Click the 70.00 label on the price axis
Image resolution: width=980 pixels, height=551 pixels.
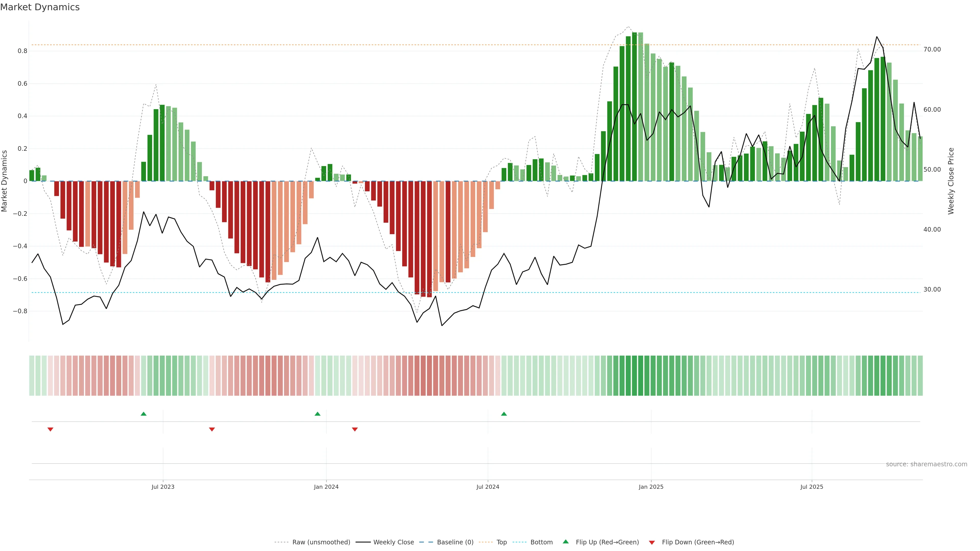[932, 49]
